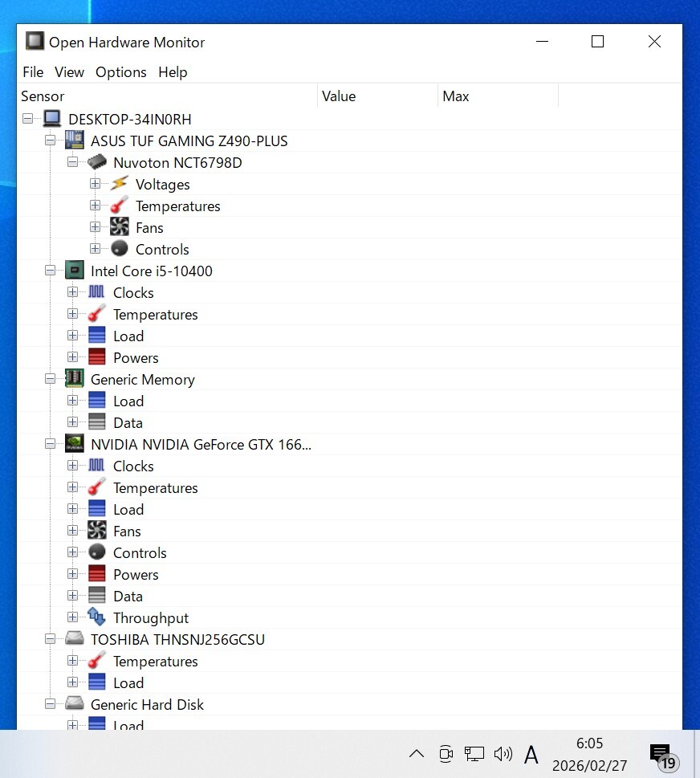
Task: Collapse the Intel Core i5-10400 node
Action: click(50, 271)
